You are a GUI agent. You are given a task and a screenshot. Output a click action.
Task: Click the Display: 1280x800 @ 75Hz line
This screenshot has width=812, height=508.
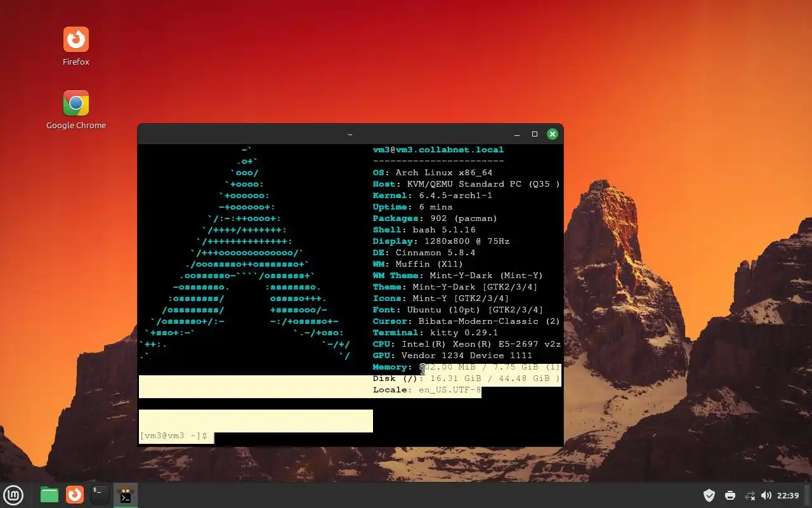pos(441,241)
